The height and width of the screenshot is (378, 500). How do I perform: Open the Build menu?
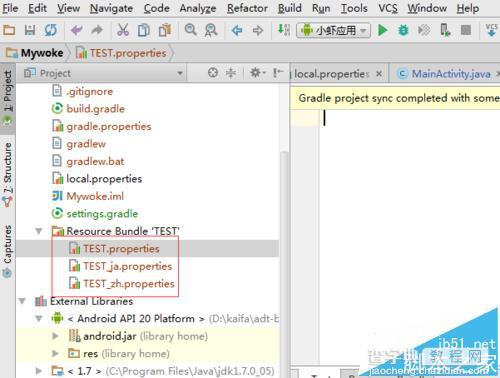pos(290,8)
